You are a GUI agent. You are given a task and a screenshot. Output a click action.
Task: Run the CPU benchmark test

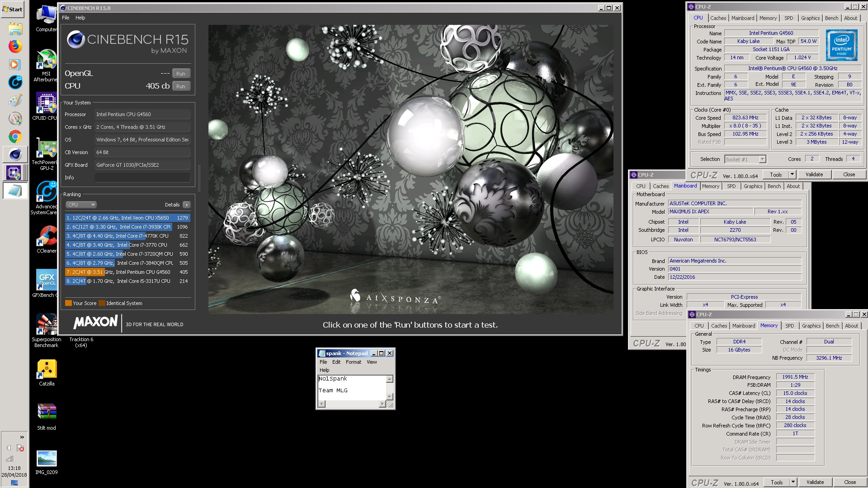click(181, 86)
